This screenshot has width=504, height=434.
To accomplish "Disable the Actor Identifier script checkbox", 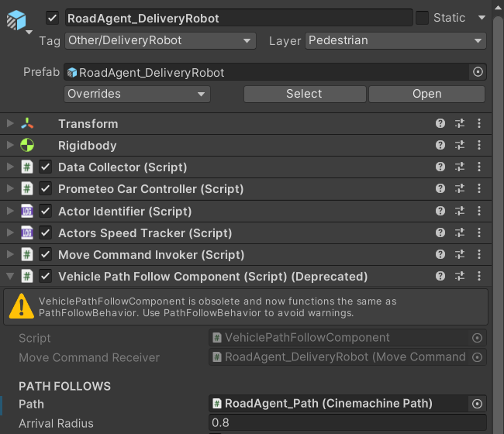I will coord(45,211).
